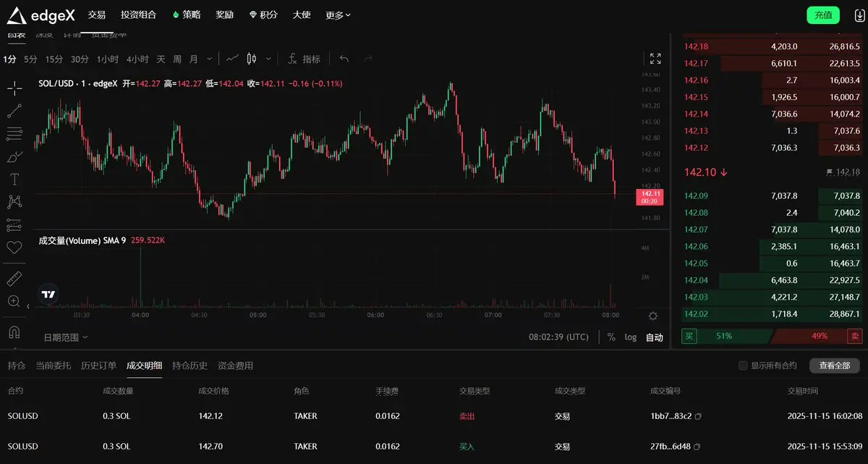Select the 5分 timeframe

coord(30,59)
